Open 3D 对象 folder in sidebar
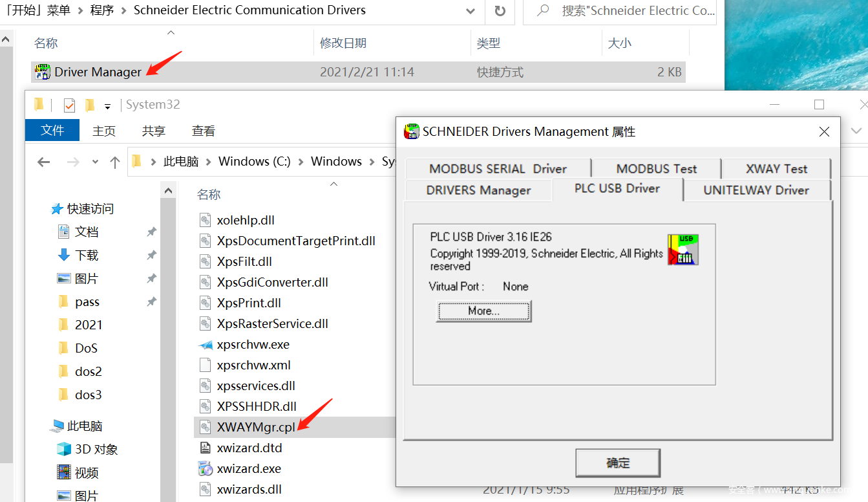 point(96,449)
